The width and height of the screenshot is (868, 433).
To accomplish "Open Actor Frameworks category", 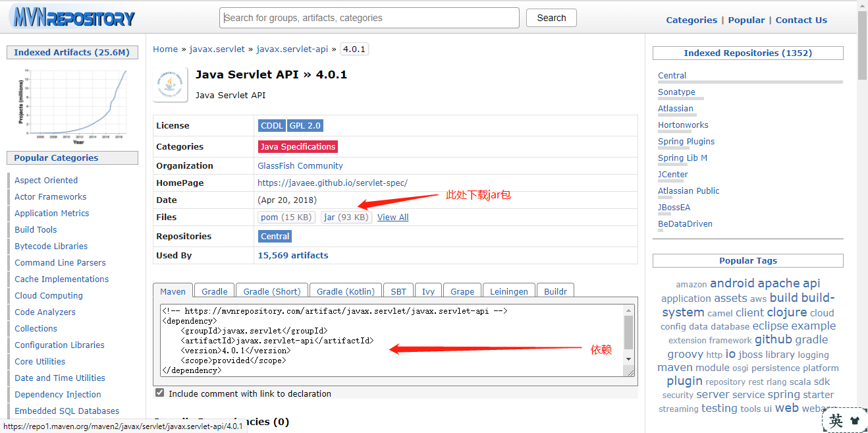I will click(x=51, y=196).
